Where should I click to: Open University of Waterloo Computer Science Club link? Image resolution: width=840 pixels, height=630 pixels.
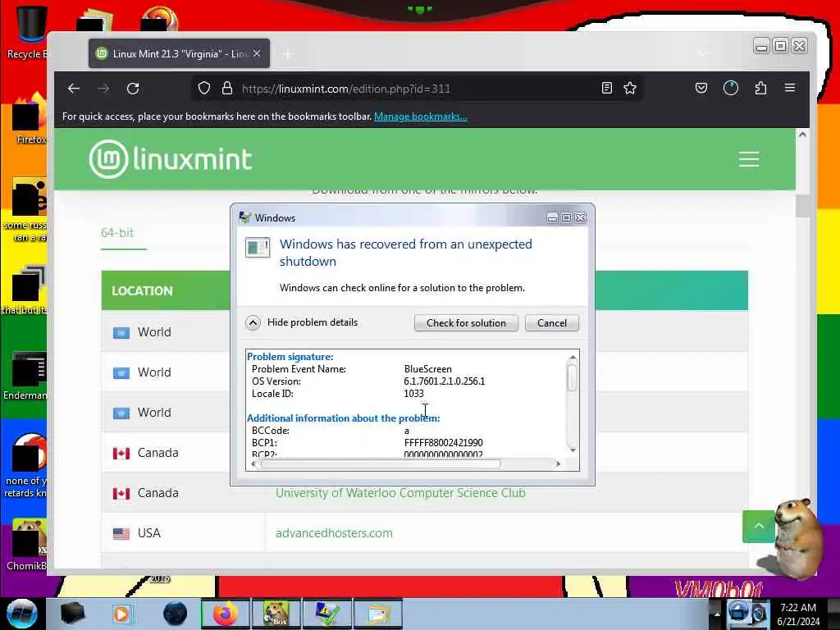coord(400,493)
